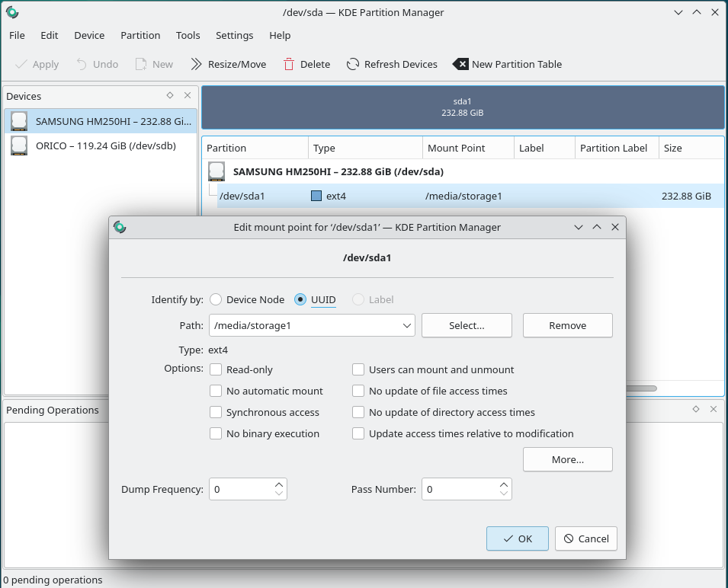
Task: Choose the Device Node radio button
Action: click(216, 300)
